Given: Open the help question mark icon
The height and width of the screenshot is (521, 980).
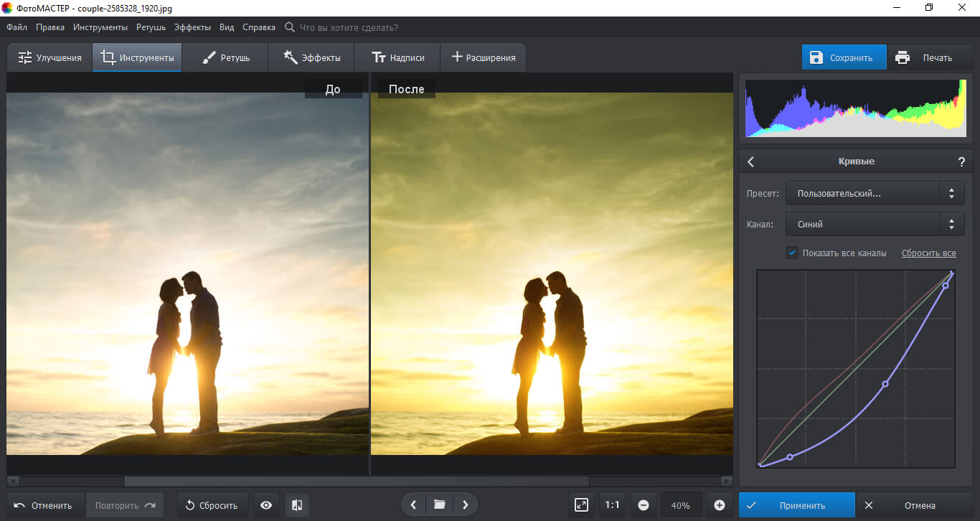Looking at the screenshot, I should (x=961, y=161).
